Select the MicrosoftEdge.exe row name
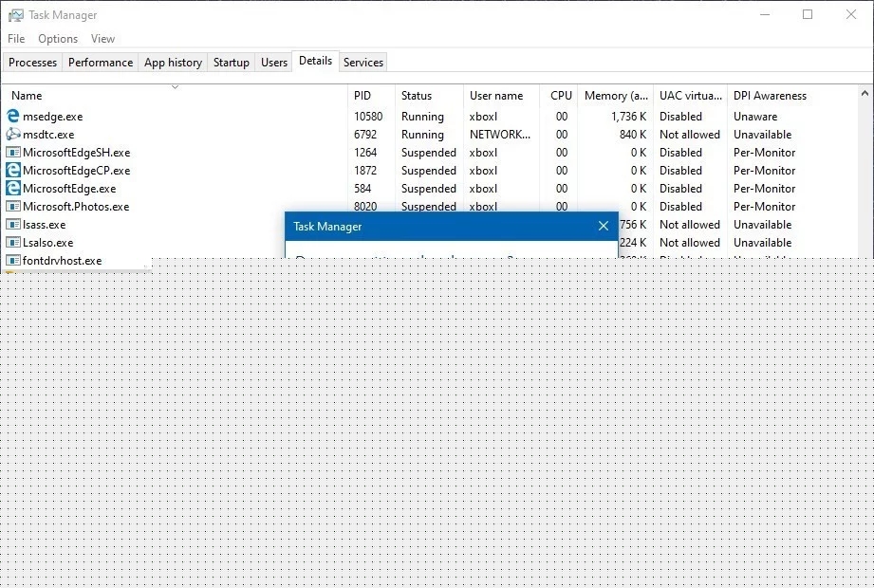This screenshot has width=874, height=588. click(69, 188)
